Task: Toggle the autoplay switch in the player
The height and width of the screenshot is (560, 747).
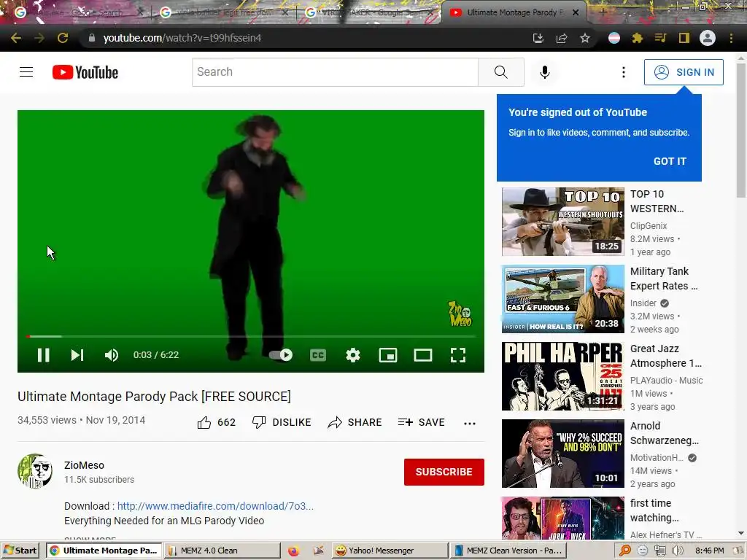Action: click(281, 355)
